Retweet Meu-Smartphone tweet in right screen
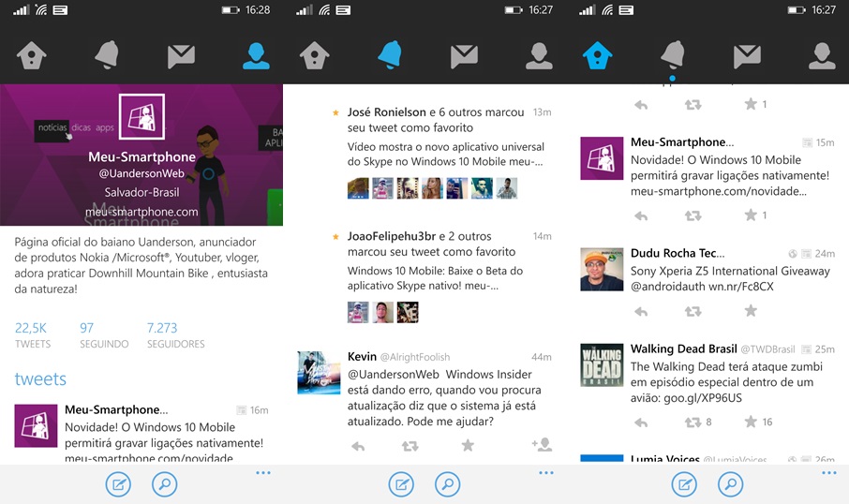The height and width of the screenshot is (504, 849). pyautogui.click(x=693, y=216)
